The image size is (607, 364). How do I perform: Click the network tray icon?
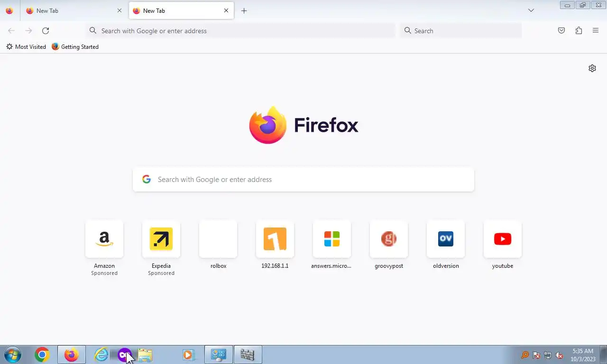tap(548, 355)
